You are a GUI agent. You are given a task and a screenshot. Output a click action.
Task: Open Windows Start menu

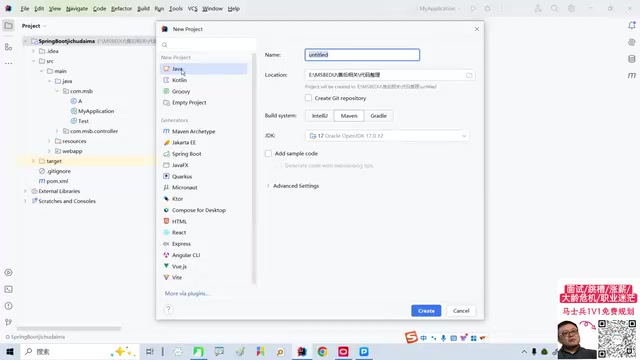[x=10, y=351]
